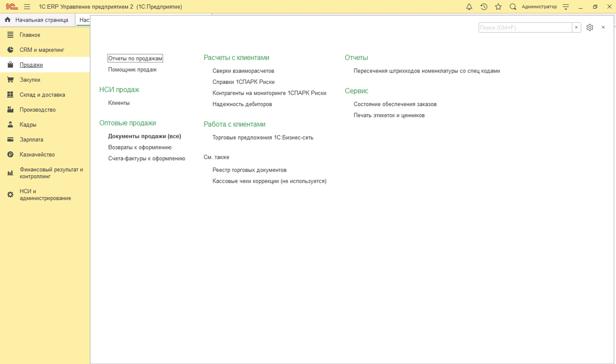Screen dimensions: 616x364
Task: Select CRM и маркетинг section
Action: tap(42, 50)
